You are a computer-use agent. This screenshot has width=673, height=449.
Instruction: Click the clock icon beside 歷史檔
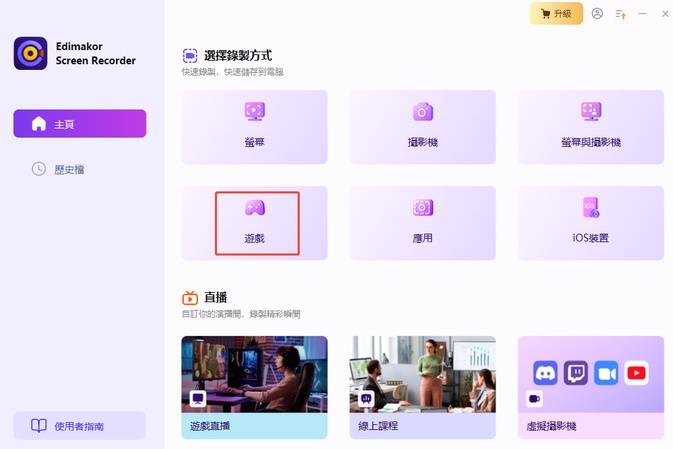click(39, 169)
